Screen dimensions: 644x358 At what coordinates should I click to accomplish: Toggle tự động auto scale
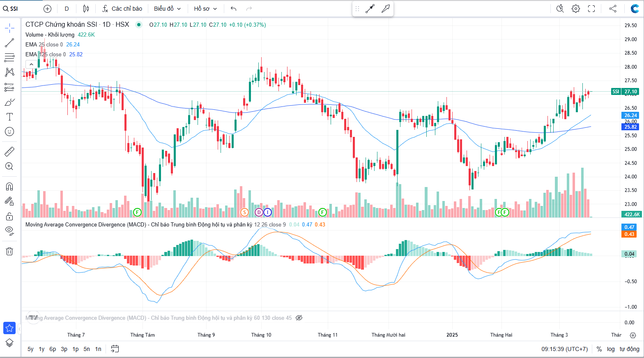point(630,349)
